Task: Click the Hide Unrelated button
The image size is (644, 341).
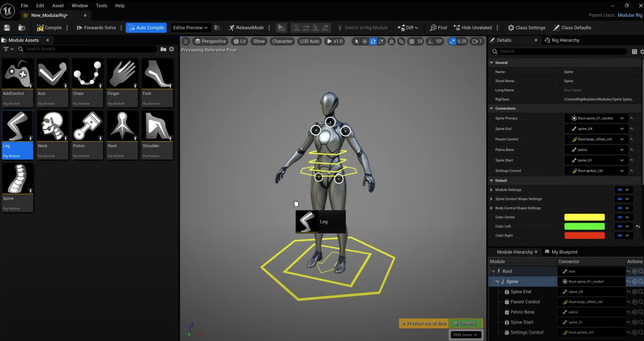Action: 473,28
